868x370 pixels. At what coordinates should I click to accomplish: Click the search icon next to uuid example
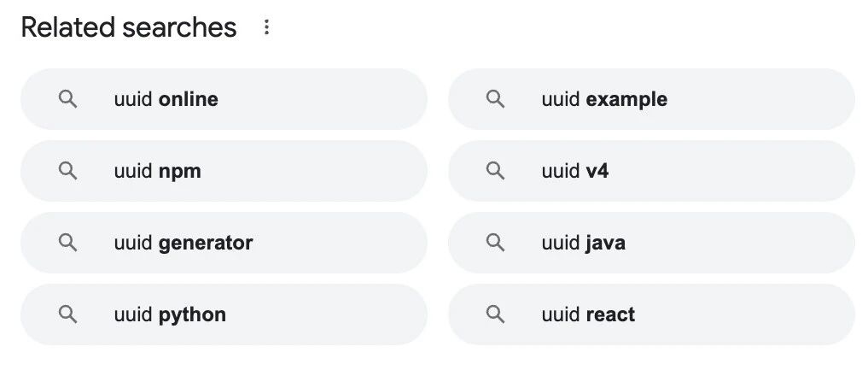click(x=495, y=99)
